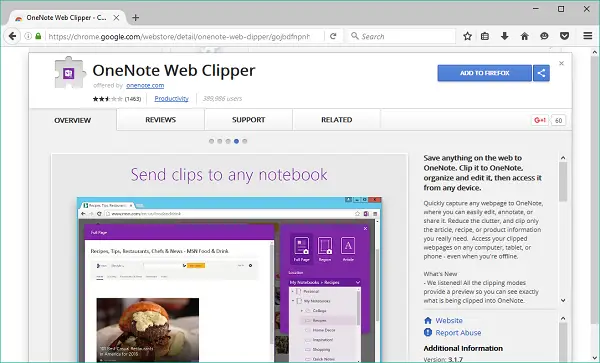Click the Full Page clip mode in screenshot
600x363 pixels.
(301, 249)
